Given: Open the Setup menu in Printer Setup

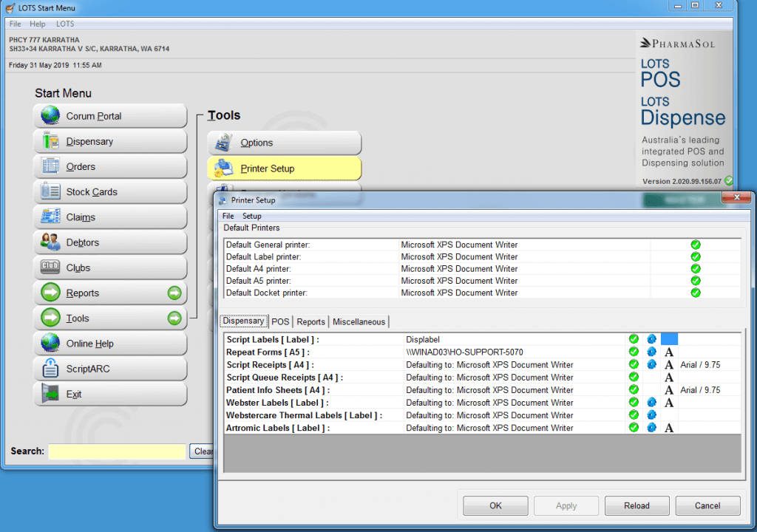Looking at the screenshot, I should pyautogui.click(x=252, y=216).
